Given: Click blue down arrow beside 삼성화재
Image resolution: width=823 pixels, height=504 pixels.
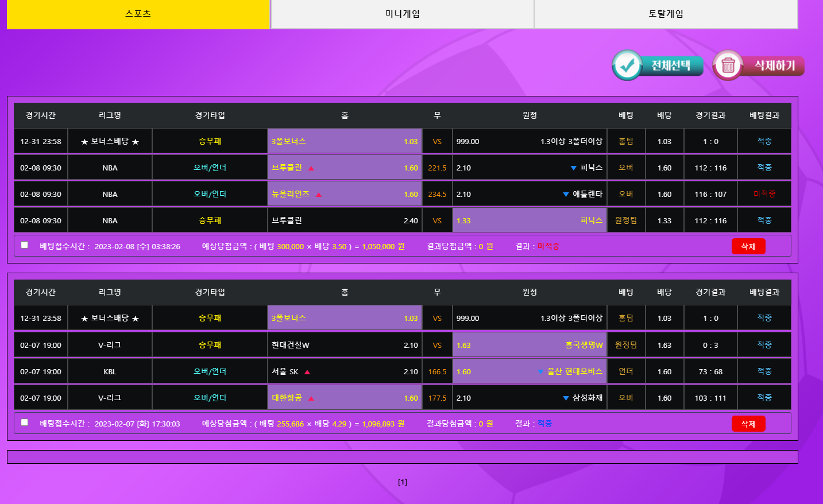Looking at the screenshot, I should click(566, 398).
